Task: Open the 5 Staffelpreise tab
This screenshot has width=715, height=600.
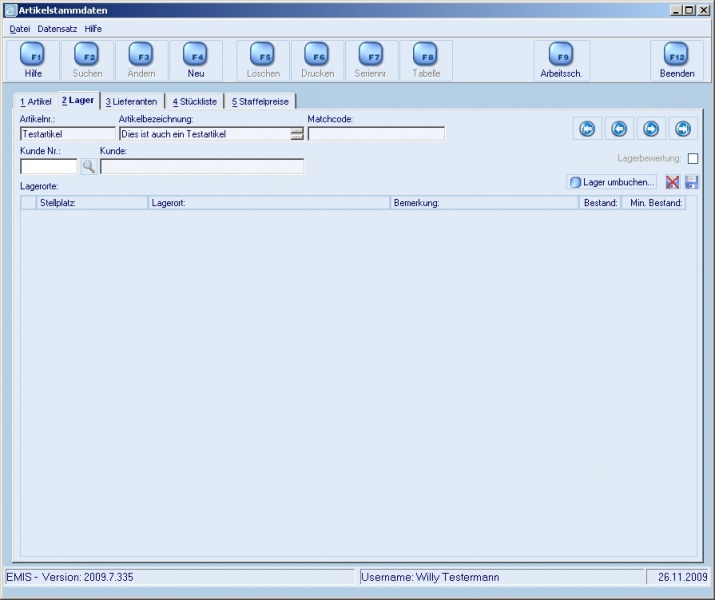Action: (x=260, y=102)
